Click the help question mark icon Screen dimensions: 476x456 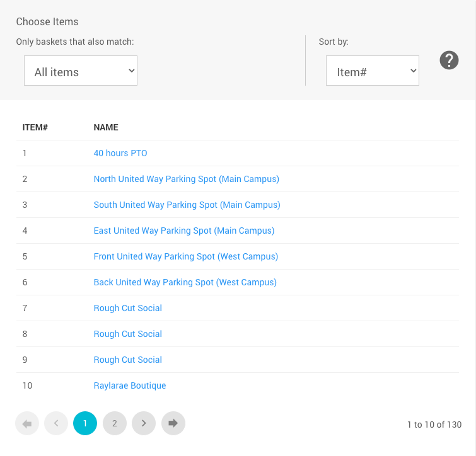[x=449, y=60]
